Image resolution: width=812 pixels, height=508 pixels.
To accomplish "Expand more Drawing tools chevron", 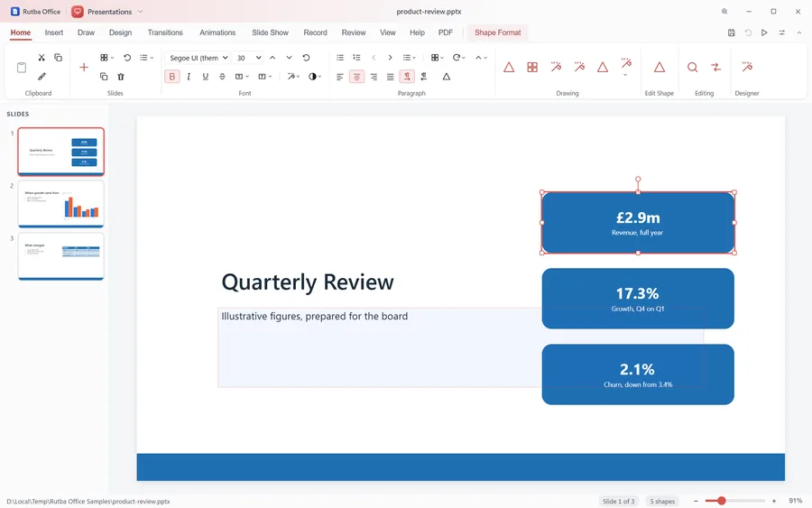I will pos(625,76).
